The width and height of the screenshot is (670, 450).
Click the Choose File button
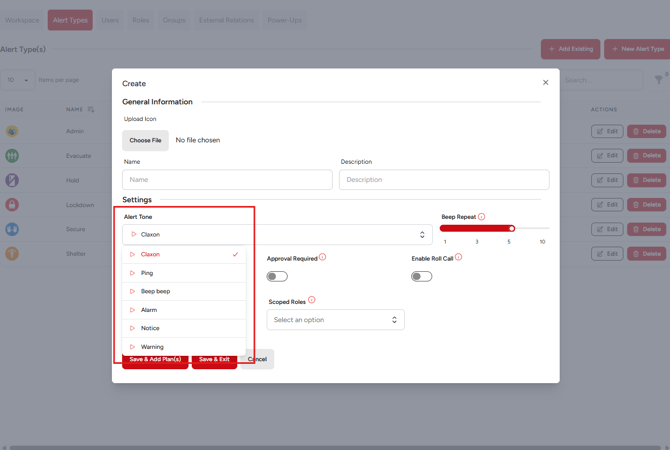click(145, 140)
